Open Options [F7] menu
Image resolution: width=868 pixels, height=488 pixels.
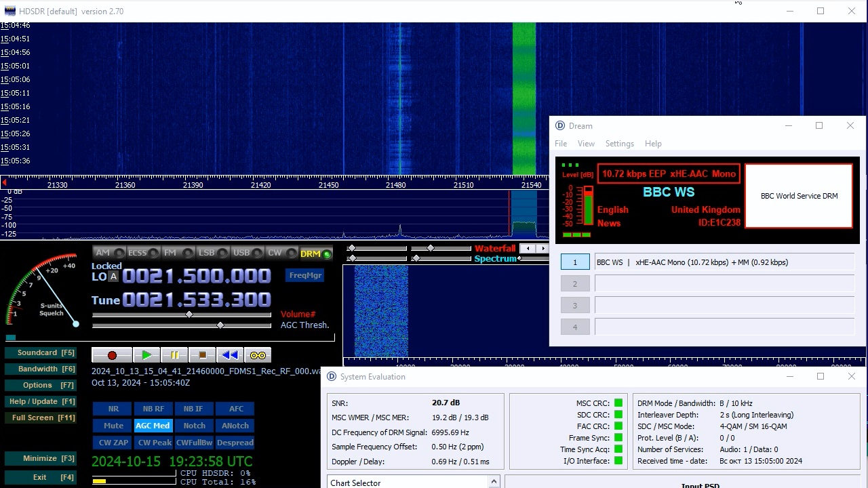coord(41,385)
